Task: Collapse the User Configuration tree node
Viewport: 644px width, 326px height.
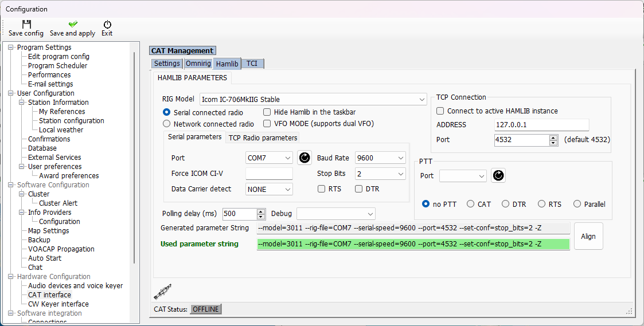Action: 11,93
